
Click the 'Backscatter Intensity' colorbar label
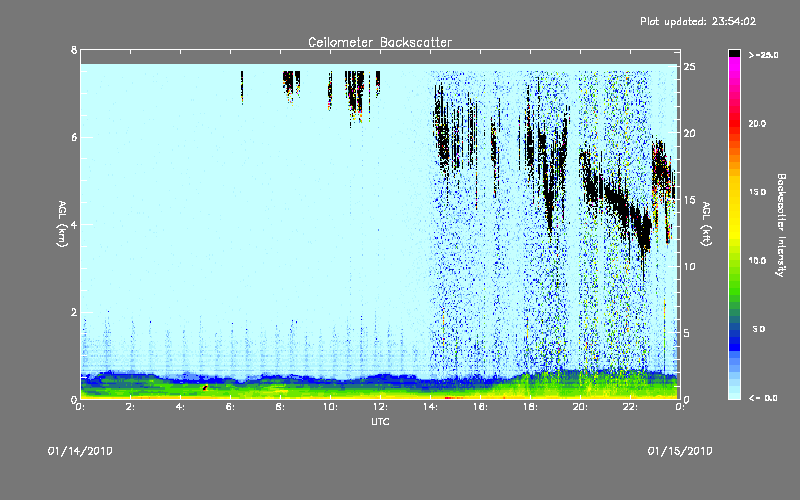click(x=781, y=225)
